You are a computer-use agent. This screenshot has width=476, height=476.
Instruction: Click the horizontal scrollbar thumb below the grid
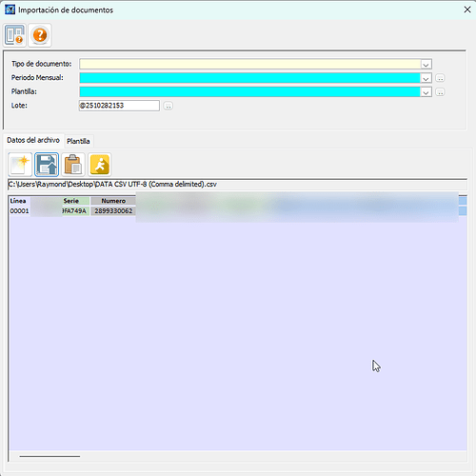click(50, 456)
